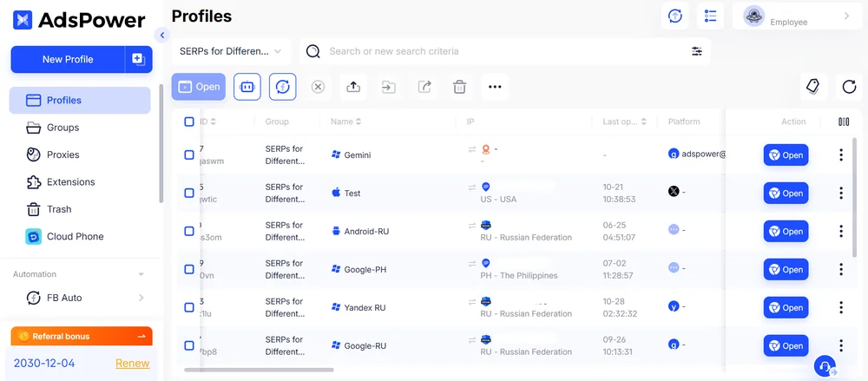The height and width of the screenshot is (381, 868).
Task: Collapse the Automation section
Action: (x=141, y=274)
